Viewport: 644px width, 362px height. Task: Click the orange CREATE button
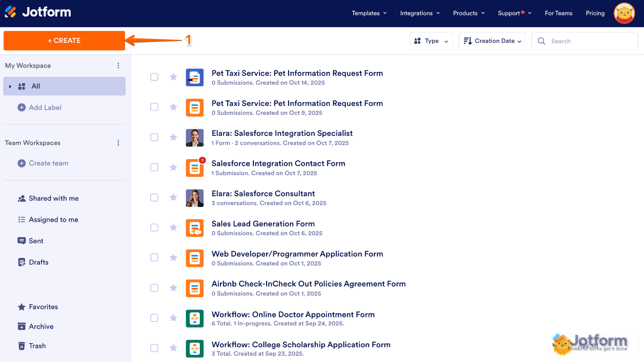click(64, 41)
